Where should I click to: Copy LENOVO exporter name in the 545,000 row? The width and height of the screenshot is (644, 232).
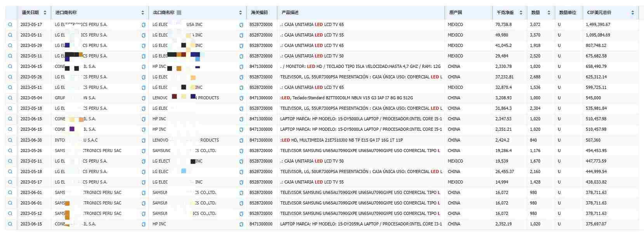(x=241, y=98)
